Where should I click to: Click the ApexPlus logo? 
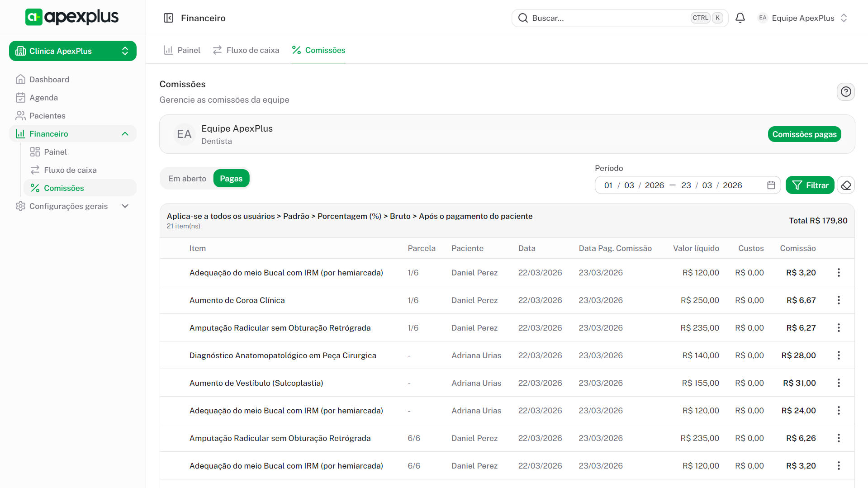tap(72, 17)
